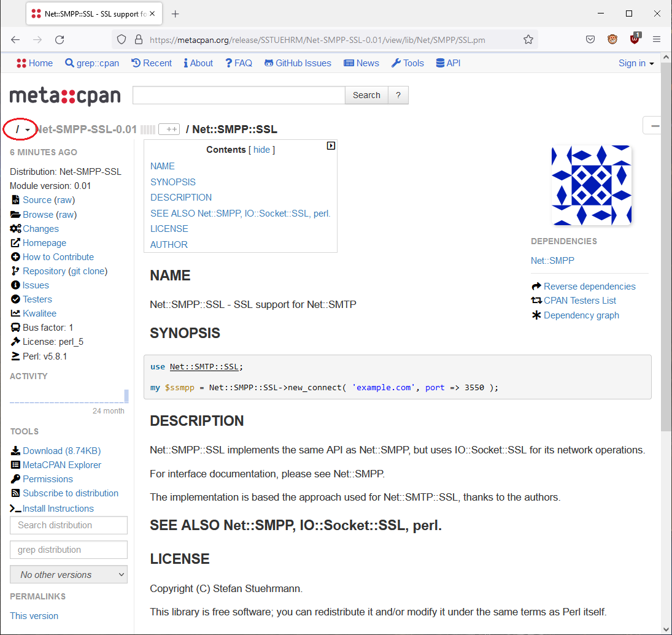
Task: Hide the Contents panel
Action: coord(261,149)
